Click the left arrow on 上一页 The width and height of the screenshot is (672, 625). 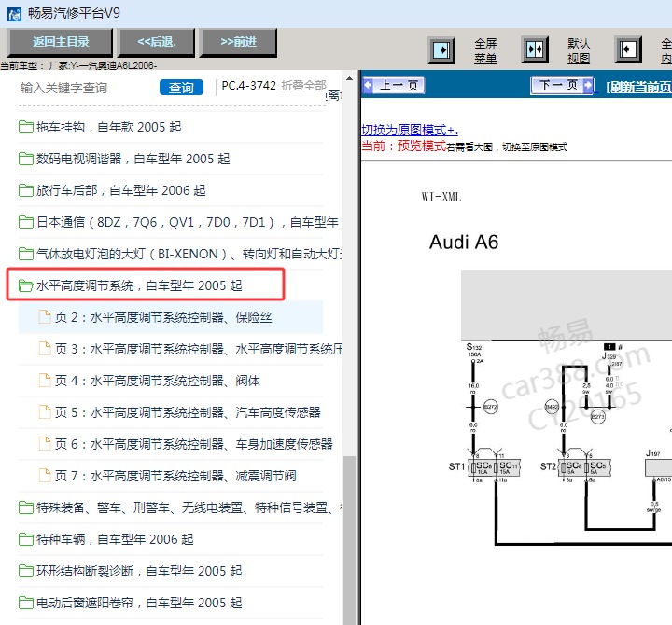coord(368,85)
